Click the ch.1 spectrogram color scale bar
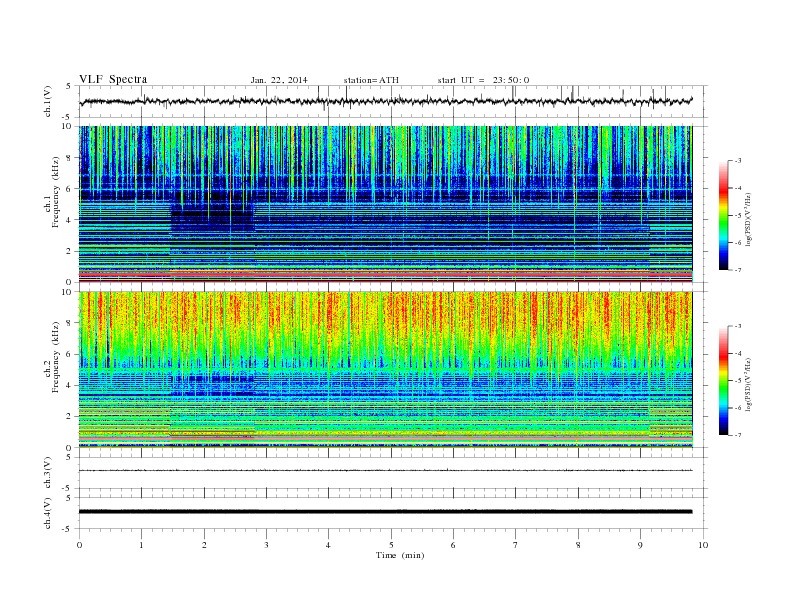 [724, 215]
